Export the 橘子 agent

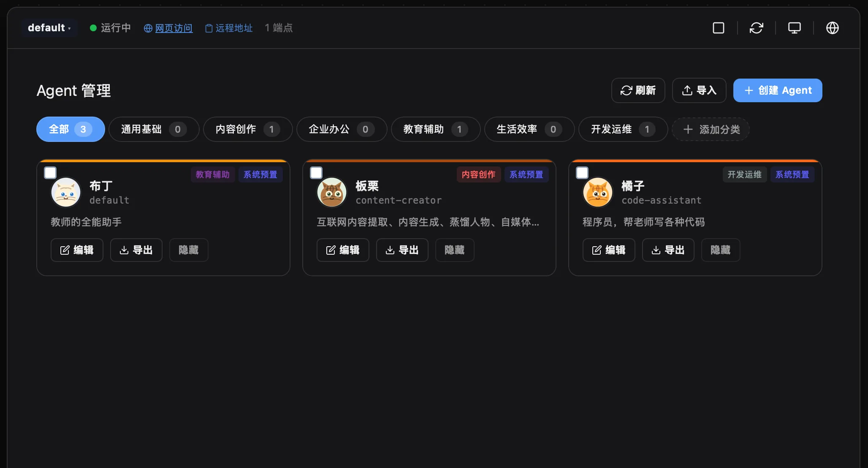(x=668, y=250)
